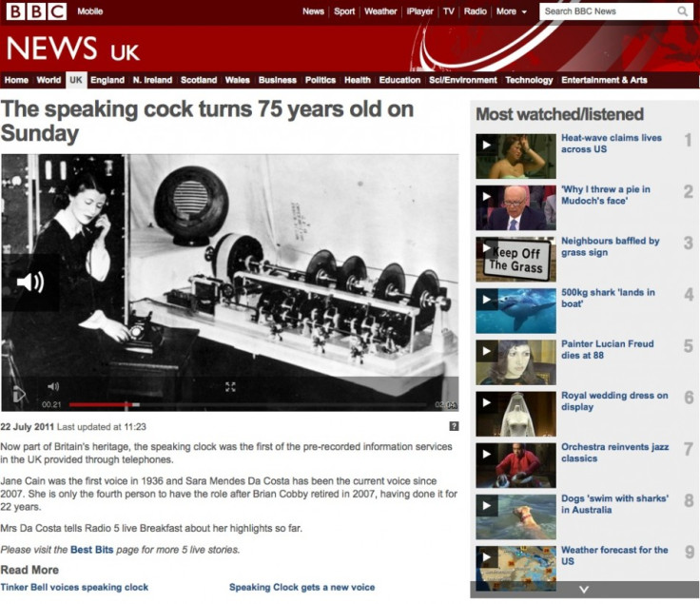Mute audio with the player's small speaker icon
This screenshot has height=604, width=700.
[x=53, y=386]
